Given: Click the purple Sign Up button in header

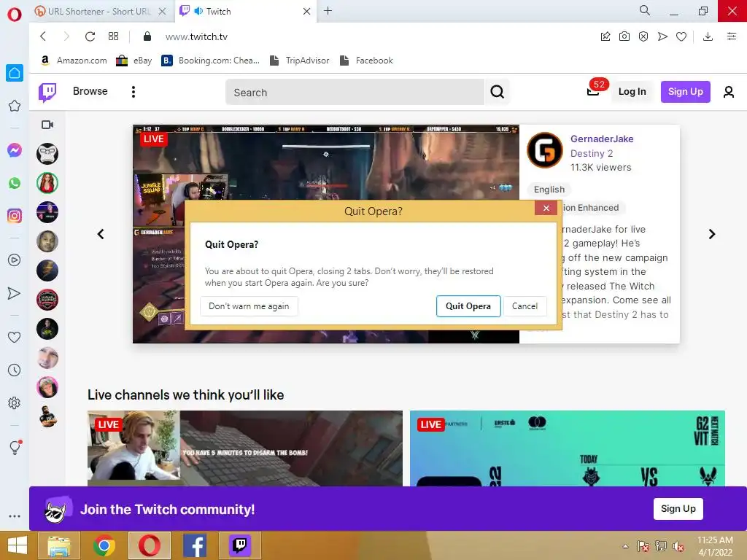Looking at the screenshot, I should click(685, 92).
